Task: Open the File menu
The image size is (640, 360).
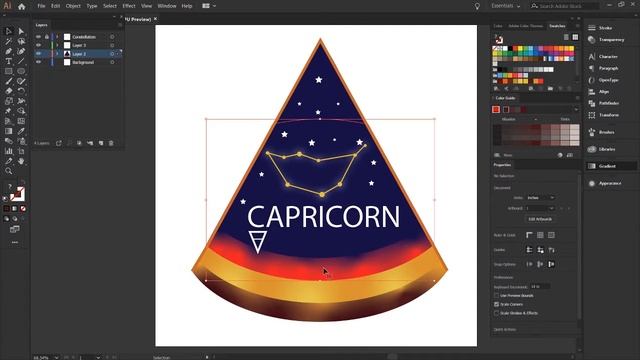Action: tap(41, 6)
